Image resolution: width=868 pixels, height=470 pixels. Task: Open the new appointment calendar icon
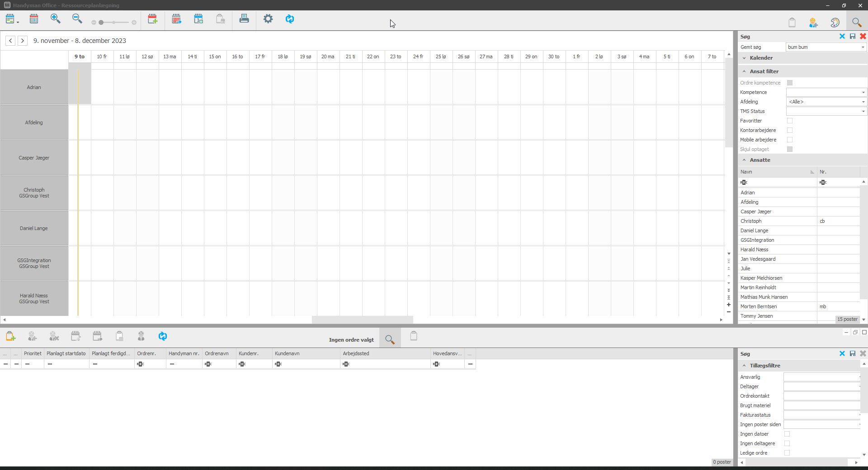pos(153,19)
